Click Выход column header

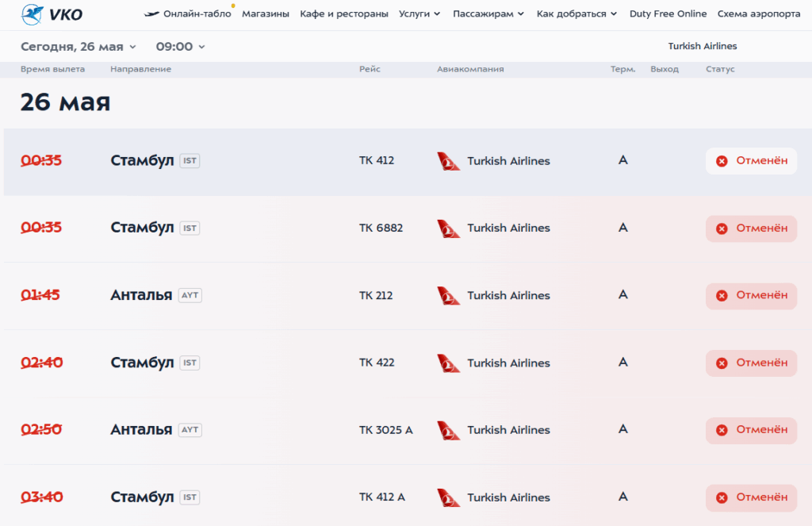(665, 70)
